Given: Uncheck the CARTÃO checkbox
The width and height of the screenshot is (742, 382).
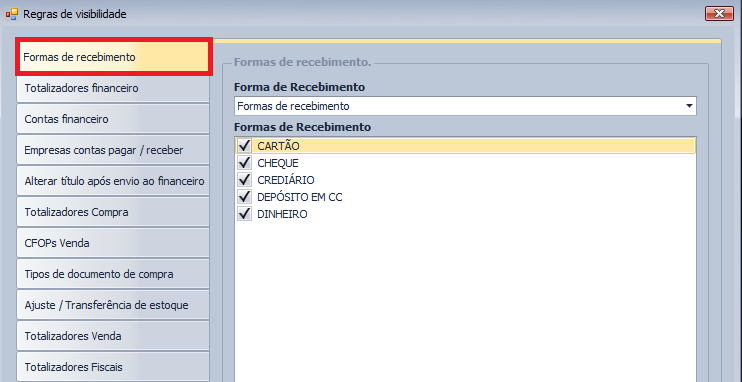Looking at the screenshot, I should [245, 146].
